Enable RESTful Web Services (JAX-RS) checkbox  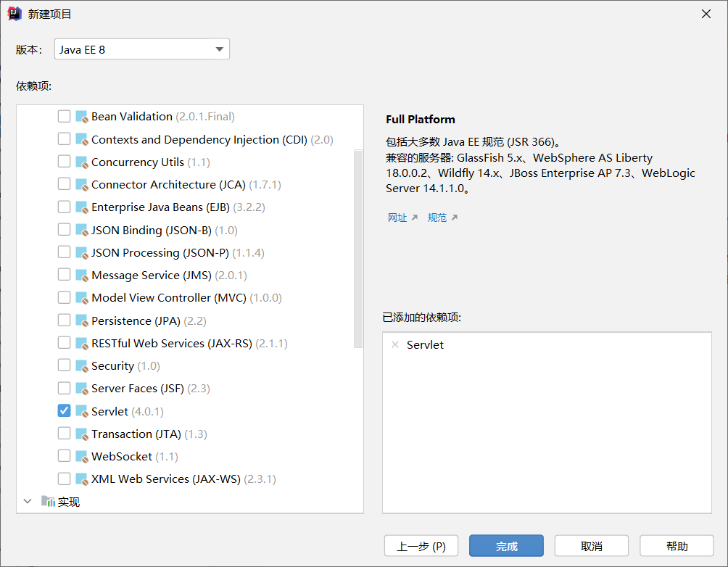(x=64, y=343)
